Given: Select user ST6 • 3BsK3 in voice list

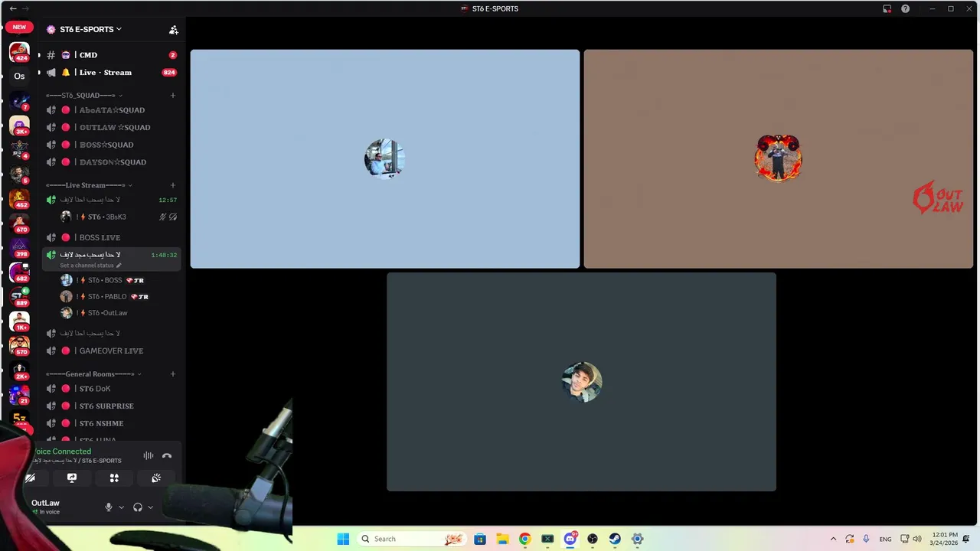Looking at the screenshot, I should pyautogui.click(x=119, y=217).
